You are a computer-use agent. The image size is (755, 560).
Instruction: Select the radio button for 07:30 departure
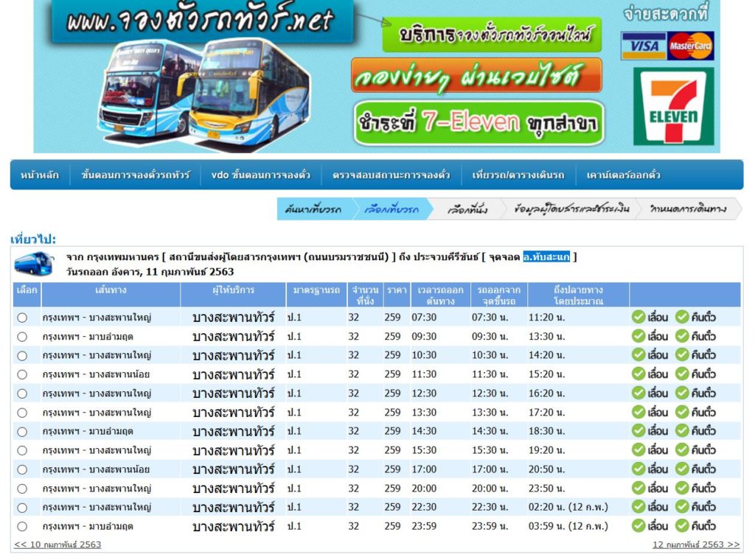tap(22, 318)
